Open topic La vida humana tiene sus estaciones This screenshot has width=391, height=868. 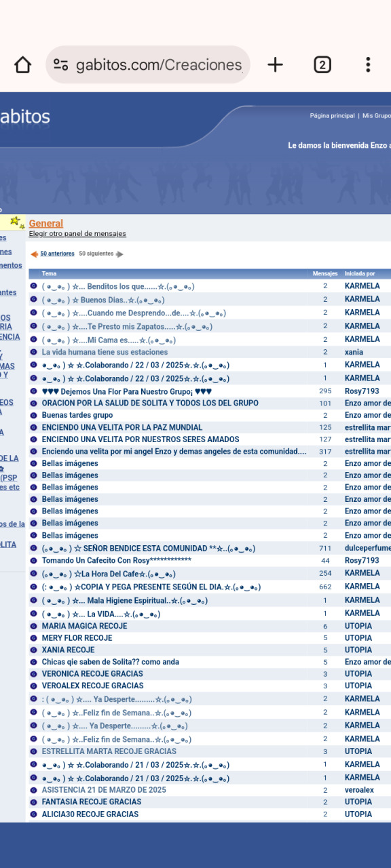point(105,352)
